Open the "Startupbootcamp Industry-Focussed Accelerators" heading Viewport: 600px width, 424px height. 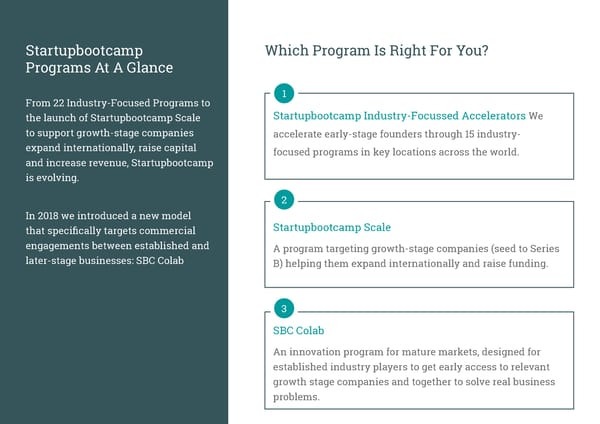click(399, 117)
